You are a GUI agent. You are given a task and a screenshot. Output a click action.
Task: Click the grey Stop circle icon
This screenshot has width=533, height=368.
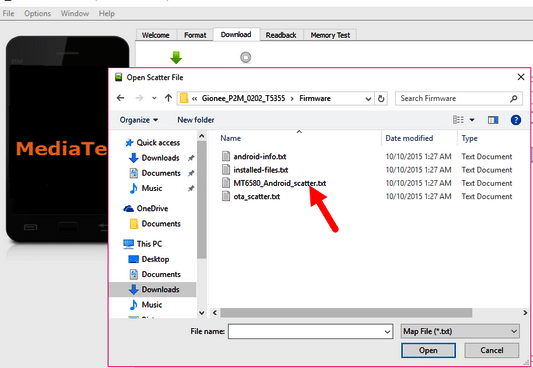click(245, 57)
